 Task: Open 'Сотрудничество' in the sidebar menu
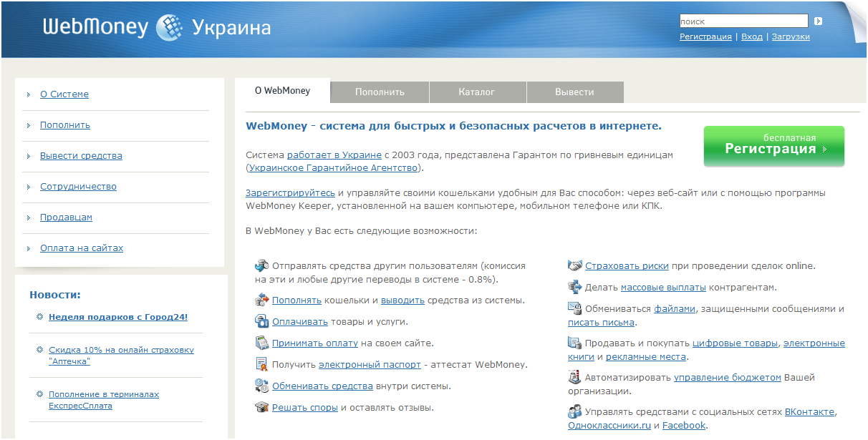(78, 187)
